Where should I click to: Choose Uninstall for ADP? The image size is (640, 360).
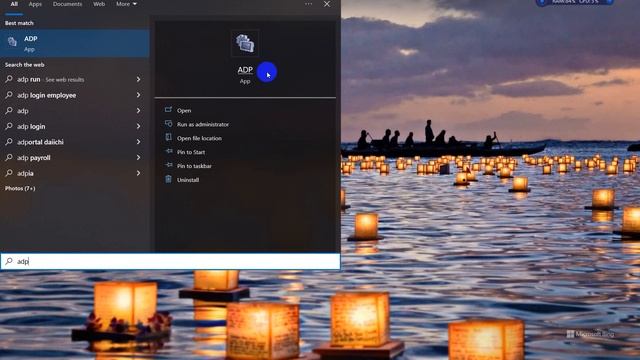(188, 180)
